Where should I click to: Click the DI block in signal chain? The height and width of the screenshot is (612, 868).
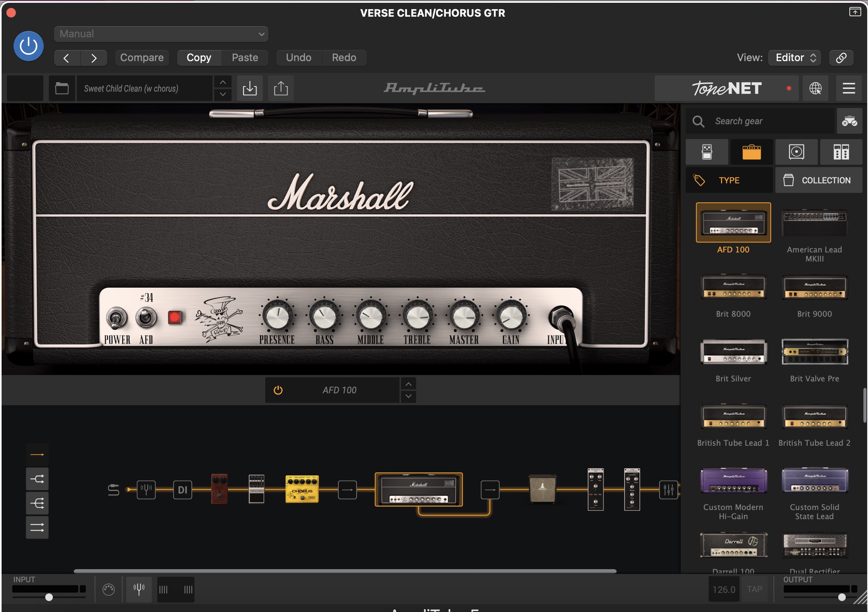tap(183, 490)
